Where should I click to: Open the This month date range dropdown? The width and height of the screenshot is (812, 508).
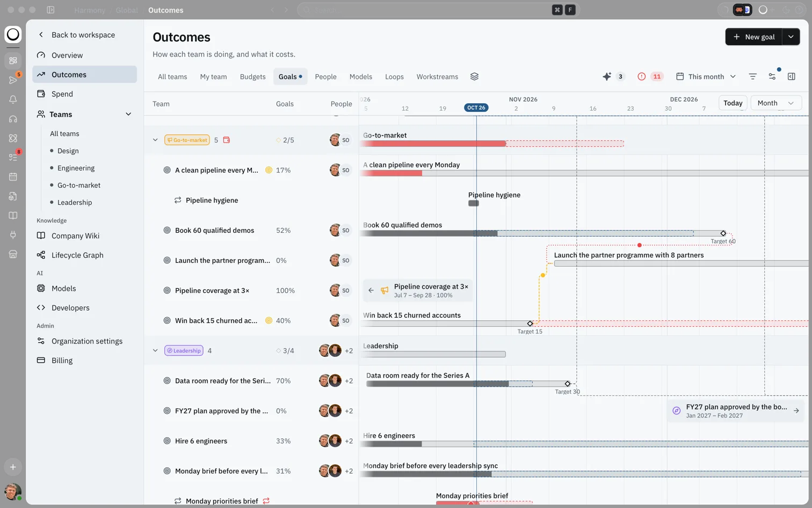pyautogui.click(x=706, y=76)
